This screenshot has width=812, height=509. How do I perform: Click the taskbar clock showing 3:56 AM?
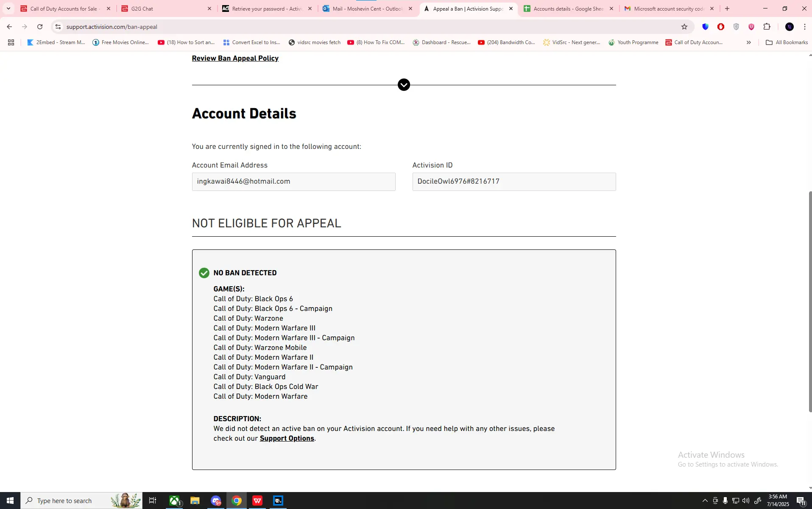coord(778,501)
